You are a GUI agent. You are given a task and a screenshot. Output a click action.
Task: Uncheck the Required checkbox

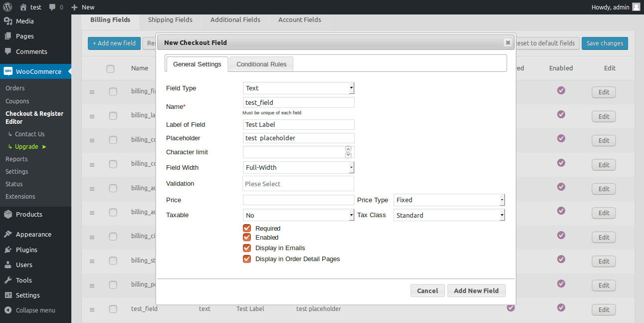(x=247, y=228)
